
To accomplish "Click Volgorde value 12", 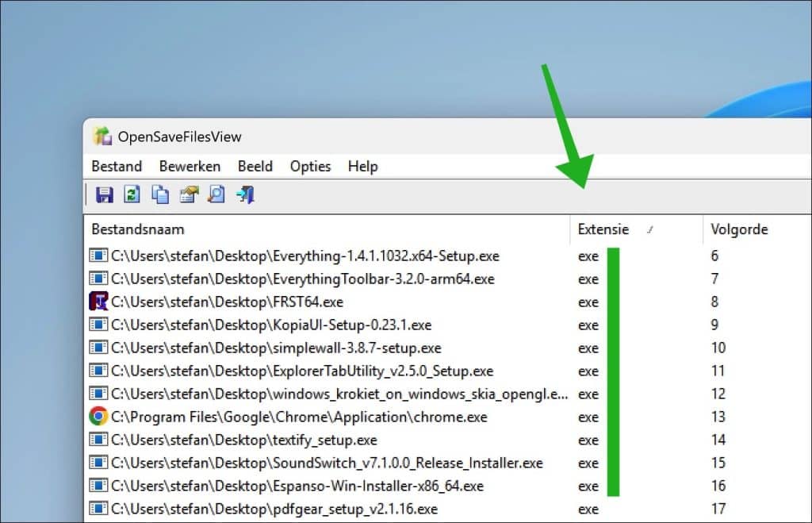I will coord(718,394).
